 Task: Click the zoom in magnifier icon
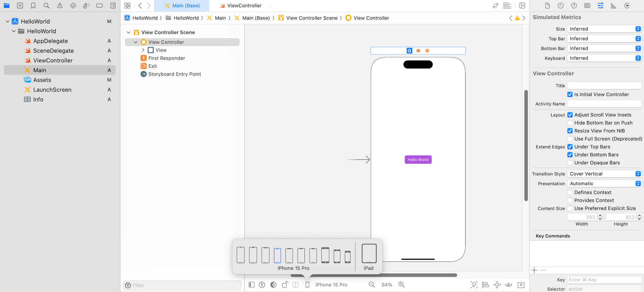tap(401, 285)
